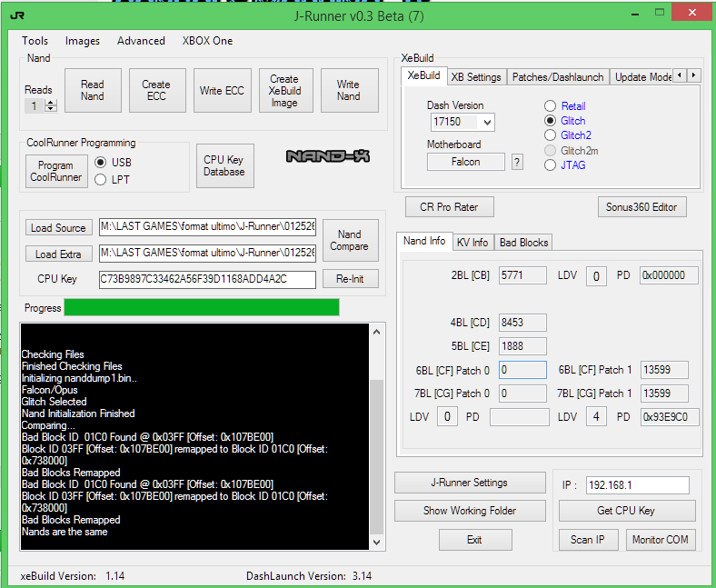Viewport: 716px width, 588px height.
Task: Open the Advanced menu
Action: coord(141,41)
